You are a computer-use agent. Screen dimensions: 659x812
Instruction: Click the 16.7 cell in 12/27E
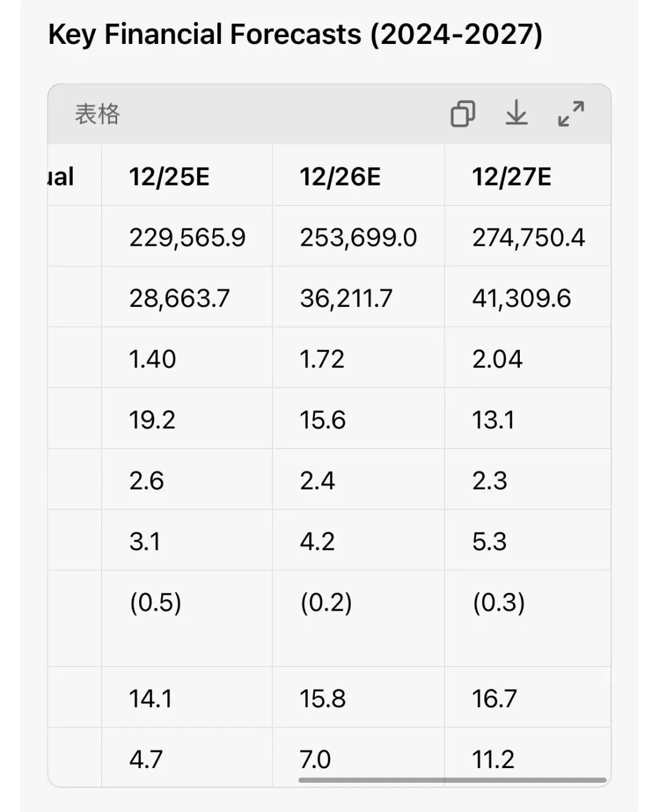click(x=494, y=699)
